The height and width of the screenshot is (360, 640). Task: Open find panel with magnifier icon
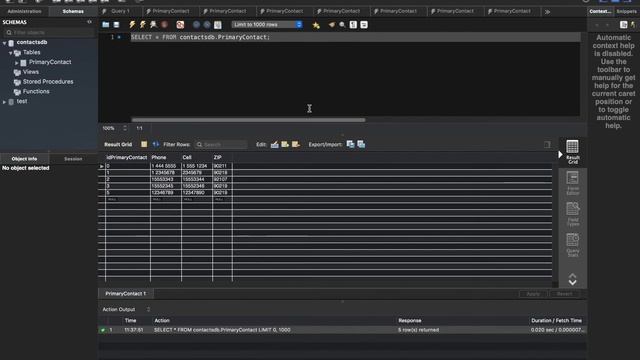coord(342,25)
